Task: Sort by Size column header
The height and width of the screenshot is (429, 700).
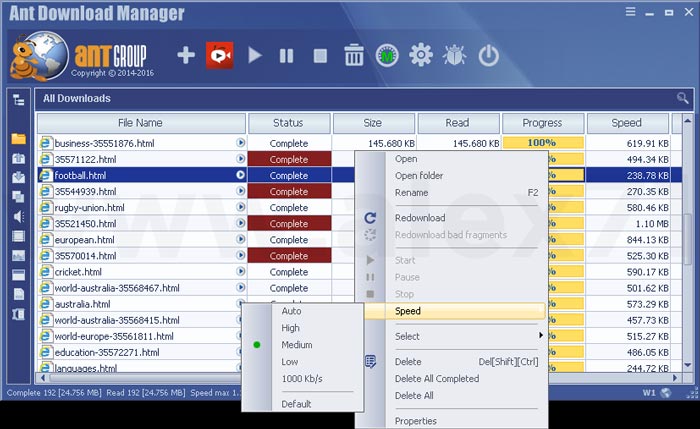Action: 374,123
